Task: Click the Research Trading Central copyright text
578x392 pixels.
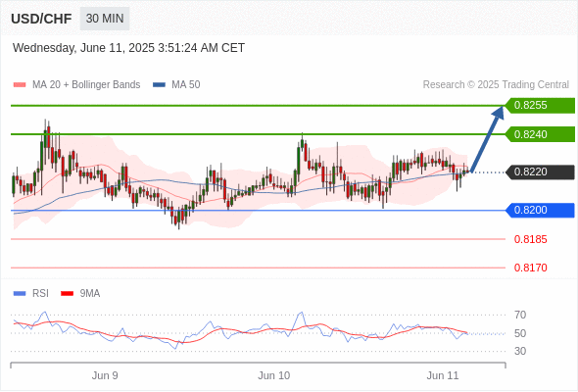Action: click(x=496, y=85)
